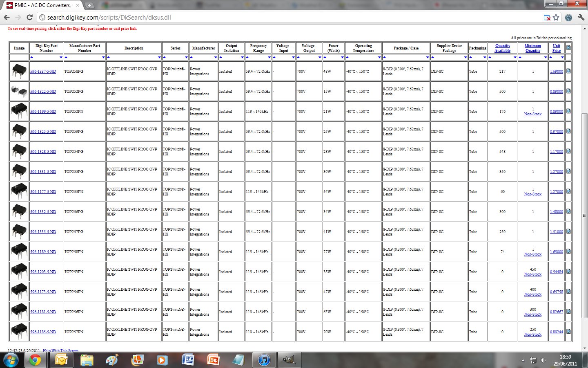Sort Quantity Available descending with down arrow
The width and height of the screenshot is (588, 368).
point(514,57)
